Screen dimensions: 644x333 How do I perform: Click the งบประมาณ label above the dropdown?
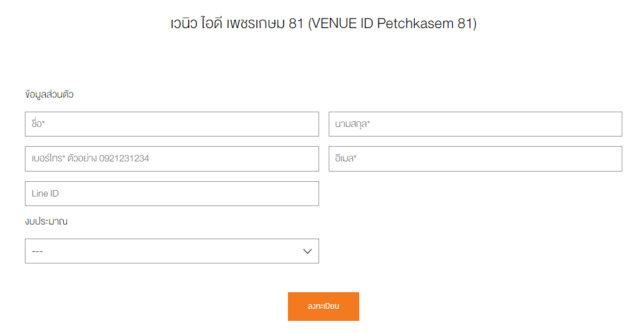coord(47,221)
